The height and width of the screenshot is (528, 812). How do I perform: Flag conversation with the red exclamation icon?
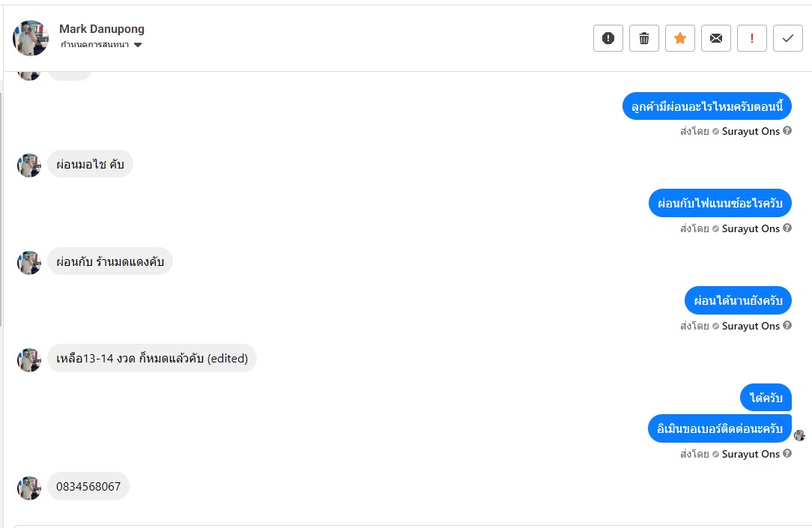pyautogui.click(x=752, y=38)
